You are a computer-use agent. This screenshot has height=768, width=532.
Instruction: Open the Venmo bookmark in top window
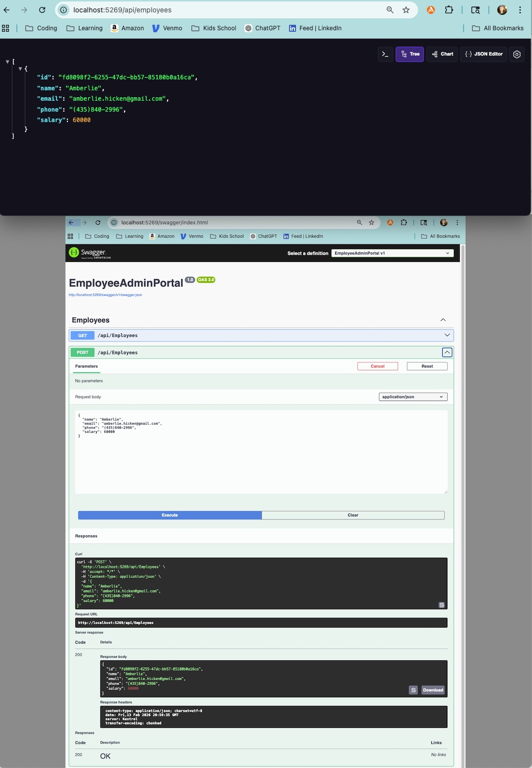(167, 28)
